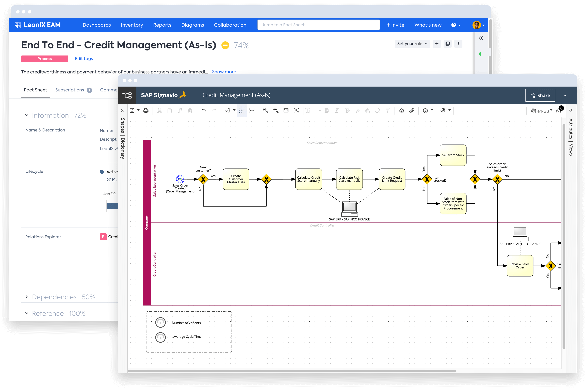Open the dropdown next to Share button

click(x=565, y=95)
